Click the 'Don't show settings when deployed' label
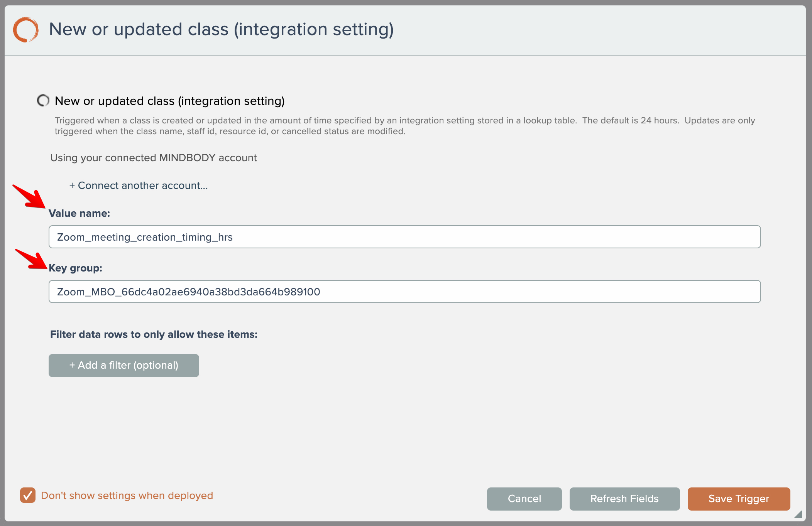812x526 pixels. tap(127, 496)
